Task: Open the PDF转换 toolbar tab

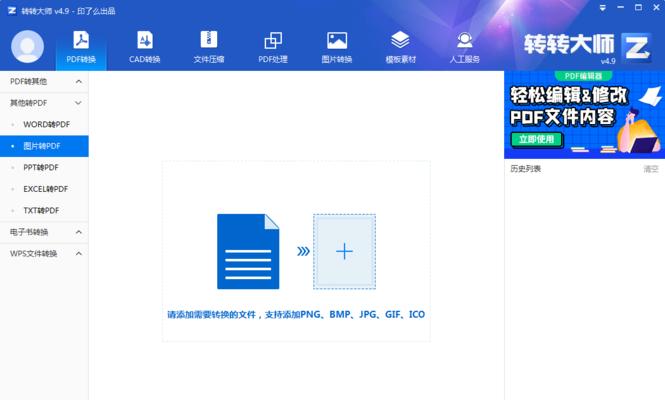Action: 81,48
